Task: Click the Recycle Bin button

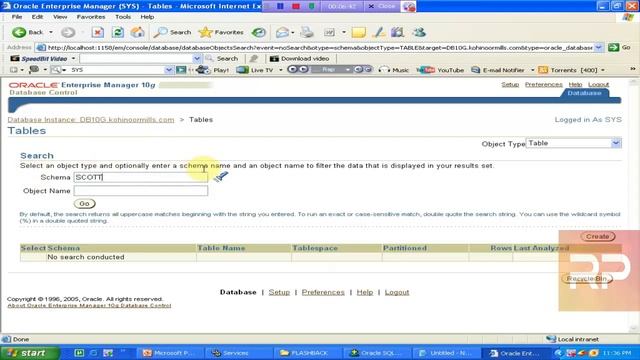Action: [587, 278]
